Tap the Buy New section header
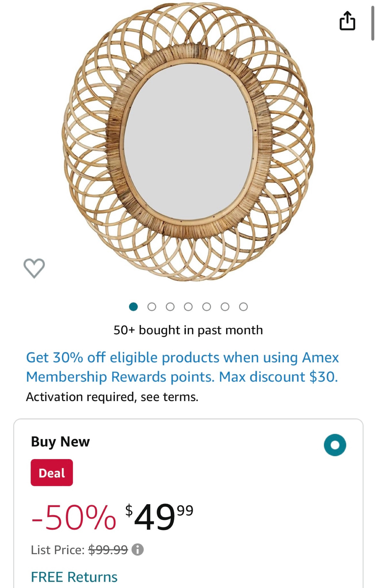Screen dimensions: 377x588 coord(61,442)
